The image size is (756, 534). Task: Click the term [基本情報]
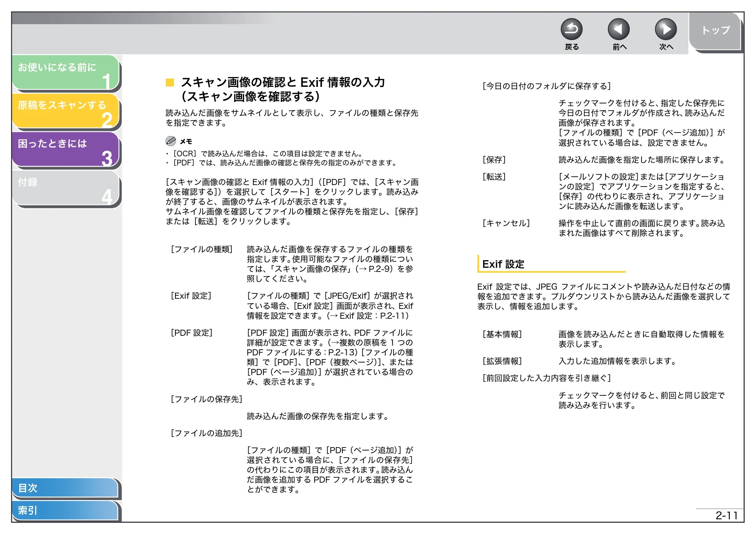(502, 334)
